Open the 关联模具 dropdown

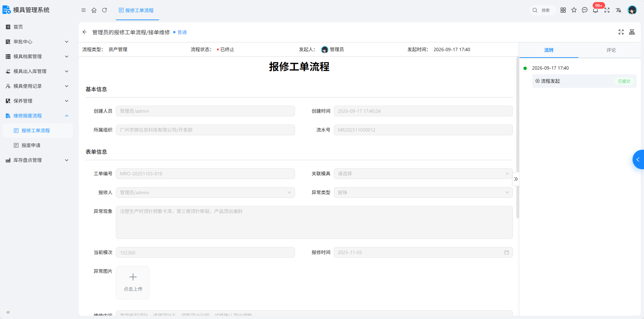pos(423,174)
